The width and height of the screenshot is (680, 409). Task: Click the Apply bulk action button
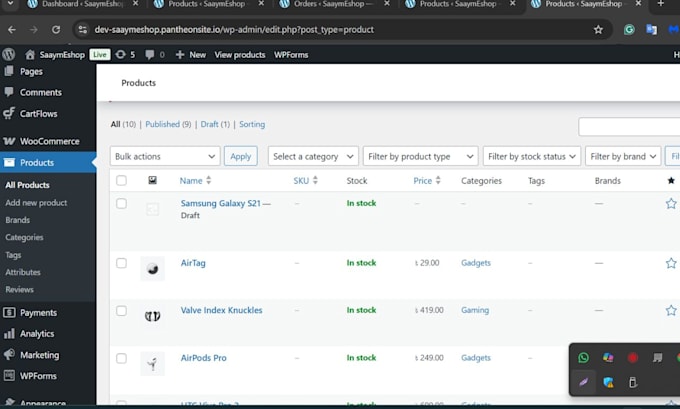tap(241, 156)
